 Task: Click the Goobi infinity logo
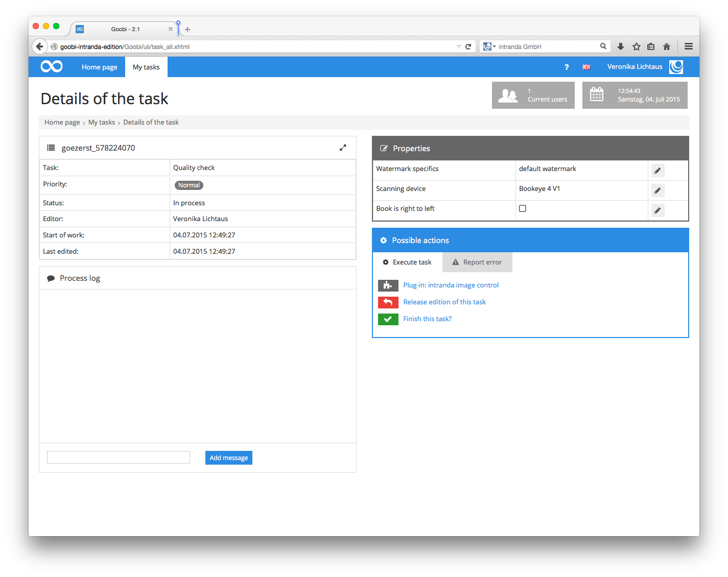click(52, 66)
